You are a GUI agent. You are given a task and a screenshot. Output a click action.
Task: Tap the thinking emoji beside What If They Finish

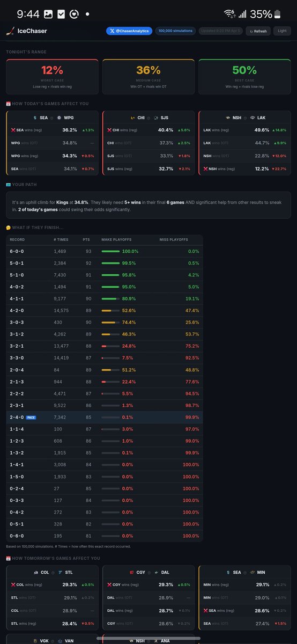tap(8, 228)
